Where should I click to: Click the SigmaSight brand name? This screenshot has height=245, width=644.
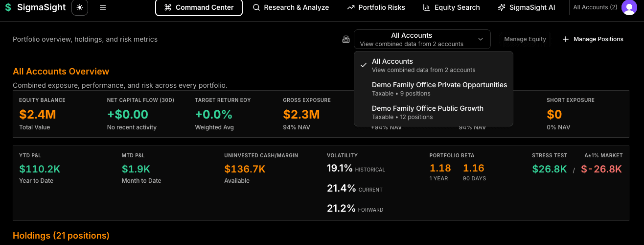tap(41, 8)
